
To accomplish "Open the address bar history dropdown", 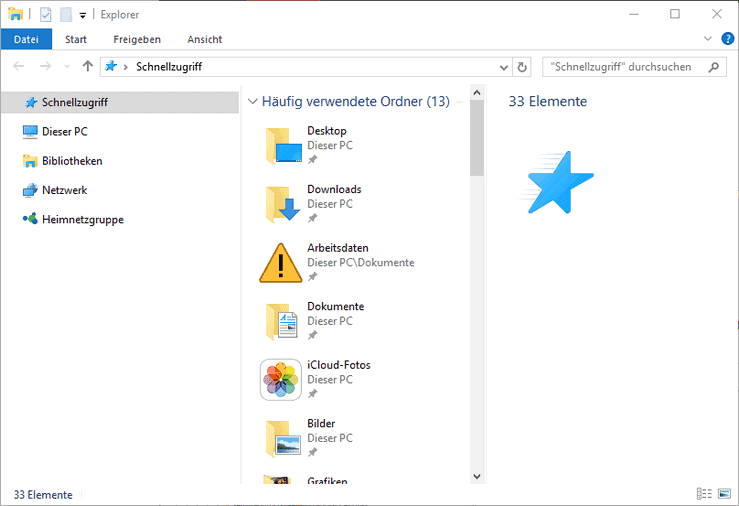I will (503, 67).
